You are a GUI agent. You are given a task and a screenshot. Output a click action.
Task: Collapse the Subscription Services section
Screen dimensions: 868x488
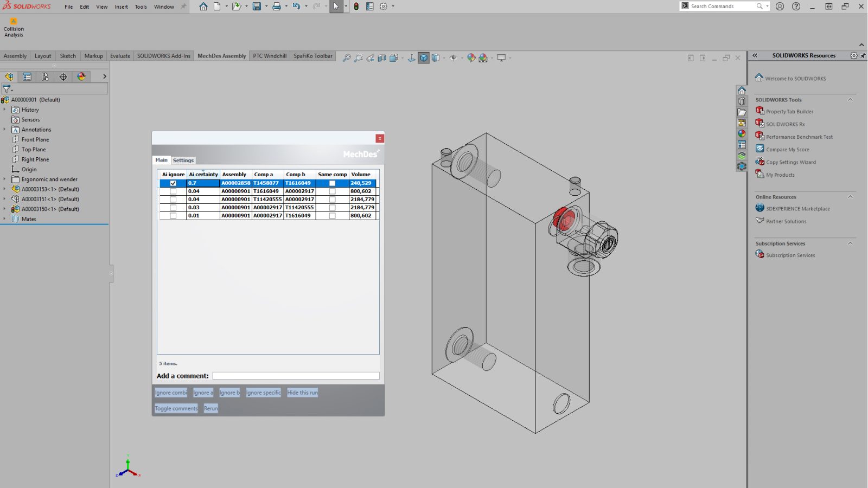click(849, 243)
